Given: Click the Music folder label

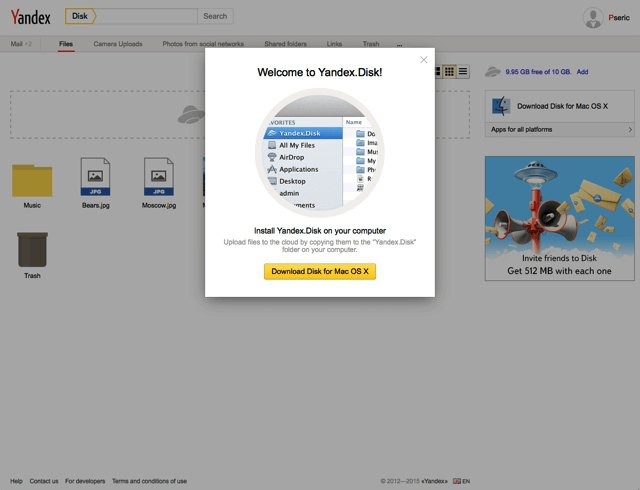Looking at the screenshot, I should [x=32, y=205].
